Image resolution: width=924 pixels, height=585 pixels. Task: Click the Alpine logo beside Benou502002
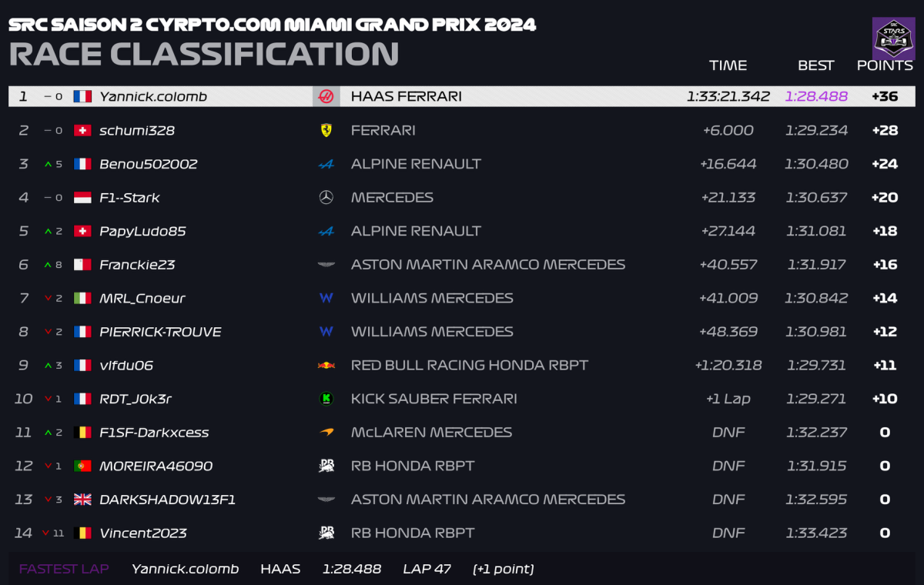click(326, 164)
